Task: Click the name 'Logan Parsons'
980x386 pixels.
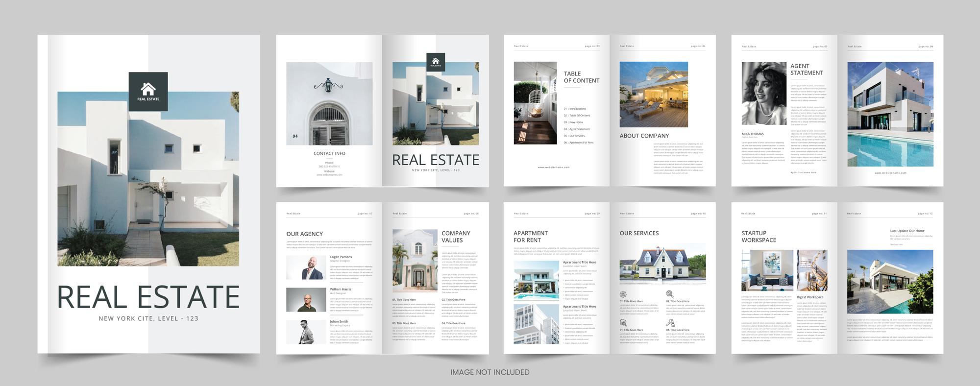Action: (341, 257)
